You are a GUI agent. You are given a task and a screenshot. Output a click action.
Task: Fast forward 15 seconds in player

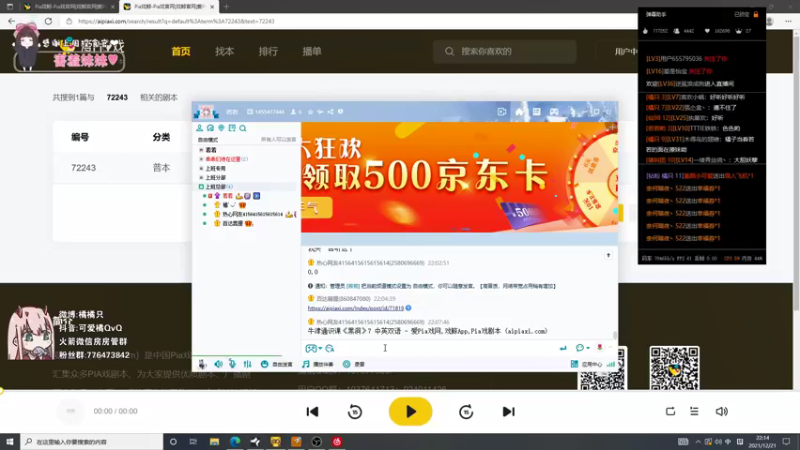point(466,411)
